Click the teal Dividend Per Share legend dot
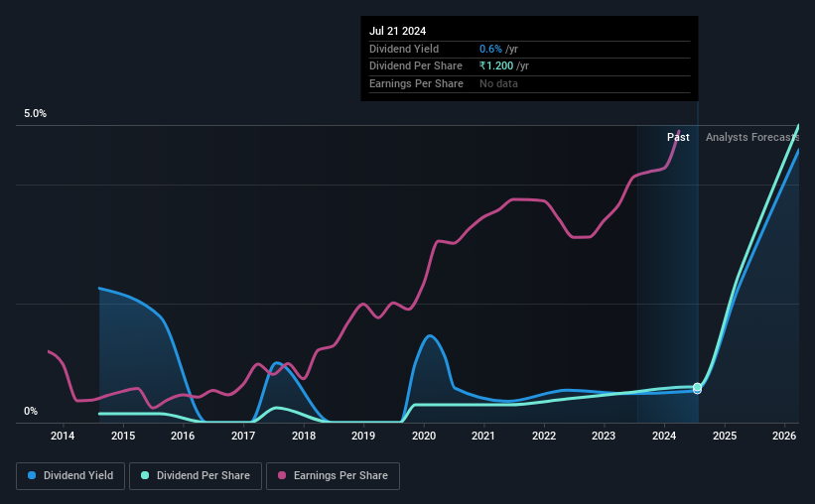This screenshot has width=815, height=504. coord(145,475)
